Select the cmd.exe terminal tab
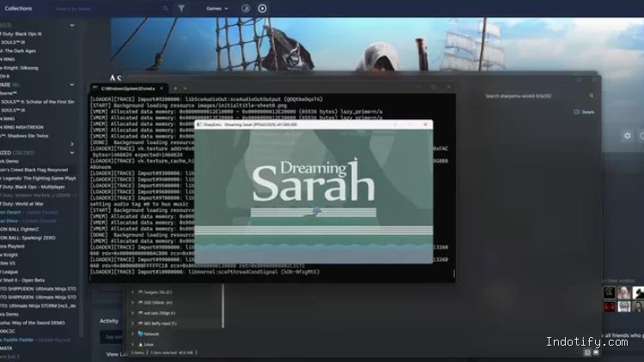Screen dimensions: 644x362 click(127, 88)
